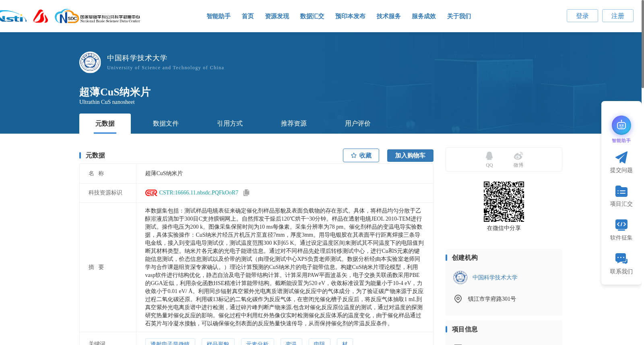Click the 联系我们 chat bubble icon

pyautogui.click(x=621, y=258)
